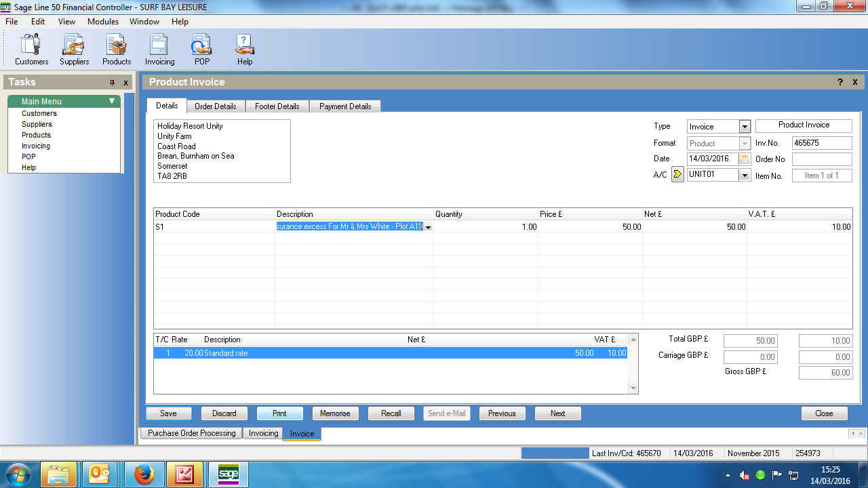
Task: Launch POP from the toolbar
Action: [202, 49]
